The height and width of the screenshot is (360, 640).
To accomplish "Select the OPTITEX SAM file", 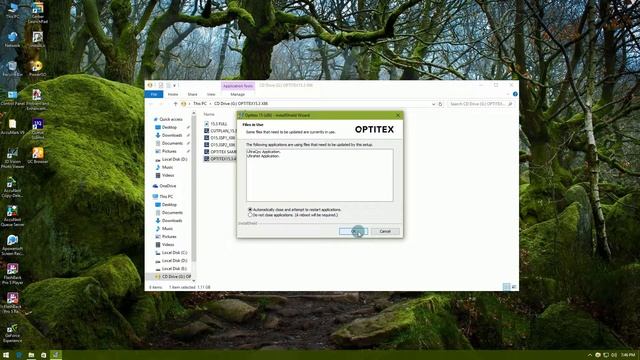I will [220, 151].
